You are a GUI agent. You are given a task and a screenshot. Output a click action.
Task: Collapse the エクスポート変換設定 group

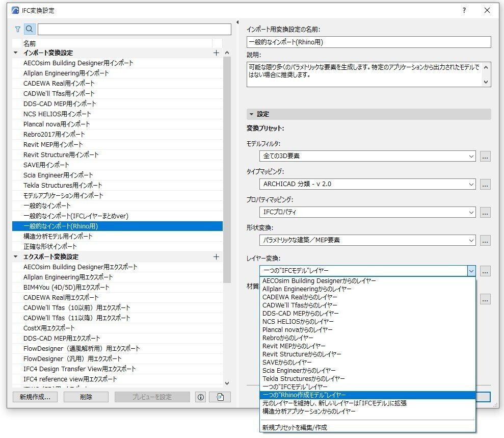(x=16, y=256)
